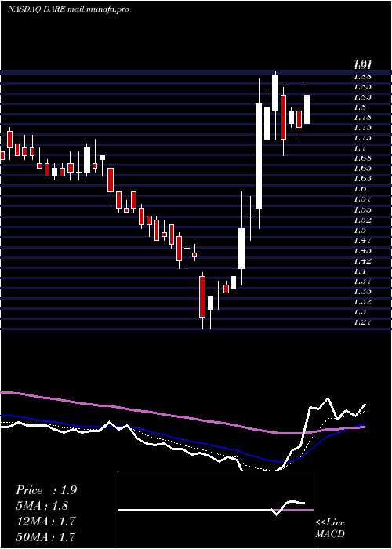Select the 1.78 price axis label
The height and width of the screenshot is (549, 392).
[362, 117]
